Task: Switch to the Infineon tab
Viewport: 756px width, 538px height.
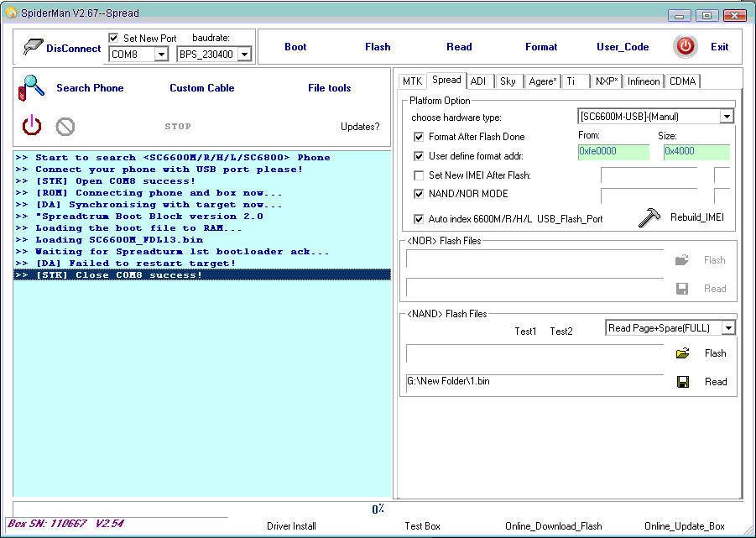Action: click(x=644, y=81)
